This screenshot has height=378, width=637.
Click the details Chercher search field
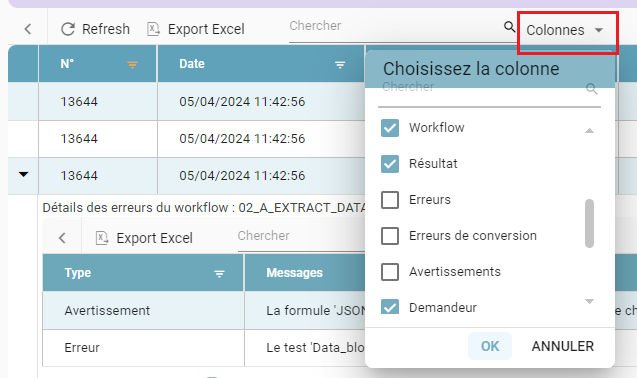pos(301,236)
